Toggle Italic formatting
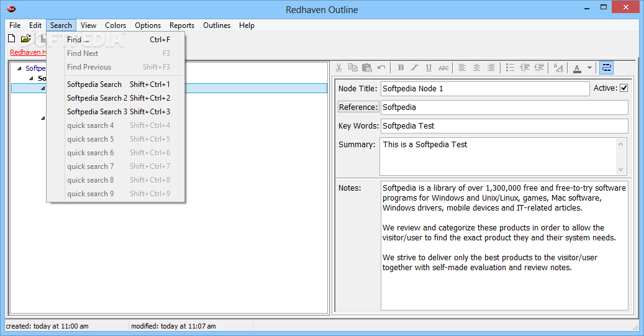This screenshot has height=336, width=644. 415,68
